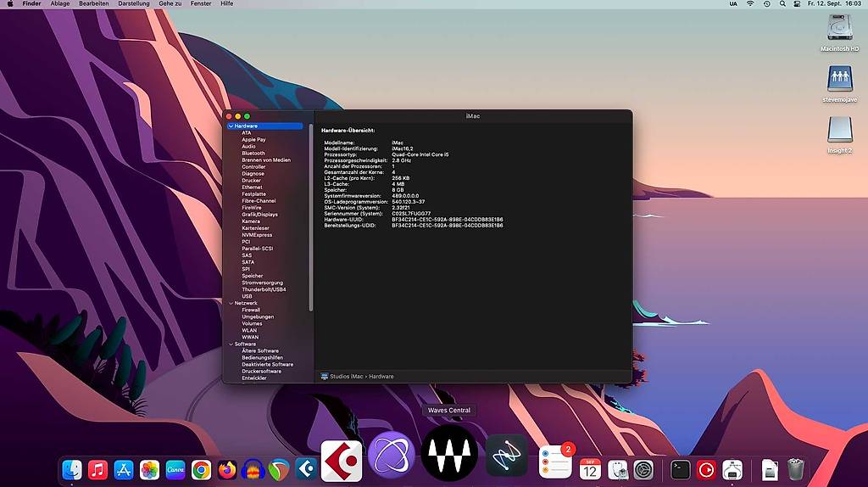Select Audio in the sidebar

[x=248, y=147]
